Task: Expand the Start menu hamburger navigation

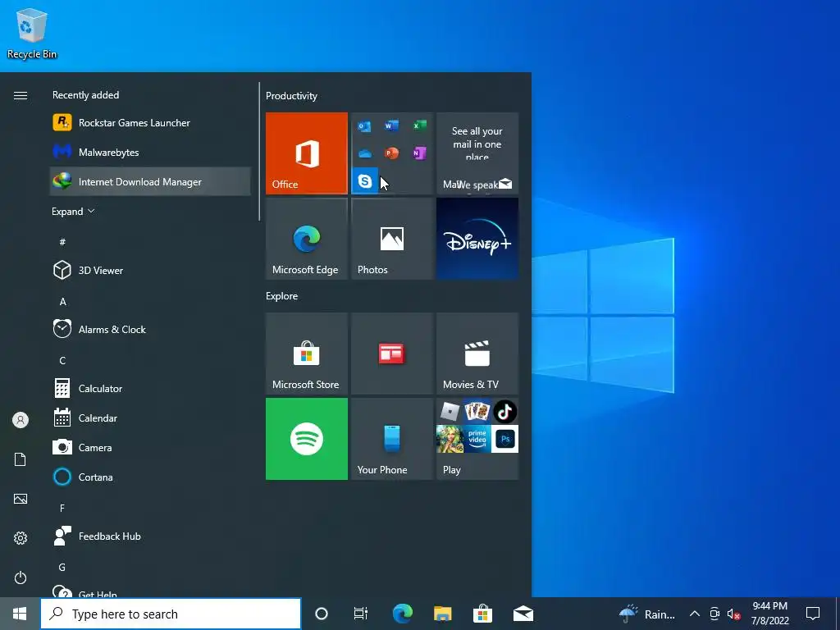Action: click(21, 95)
